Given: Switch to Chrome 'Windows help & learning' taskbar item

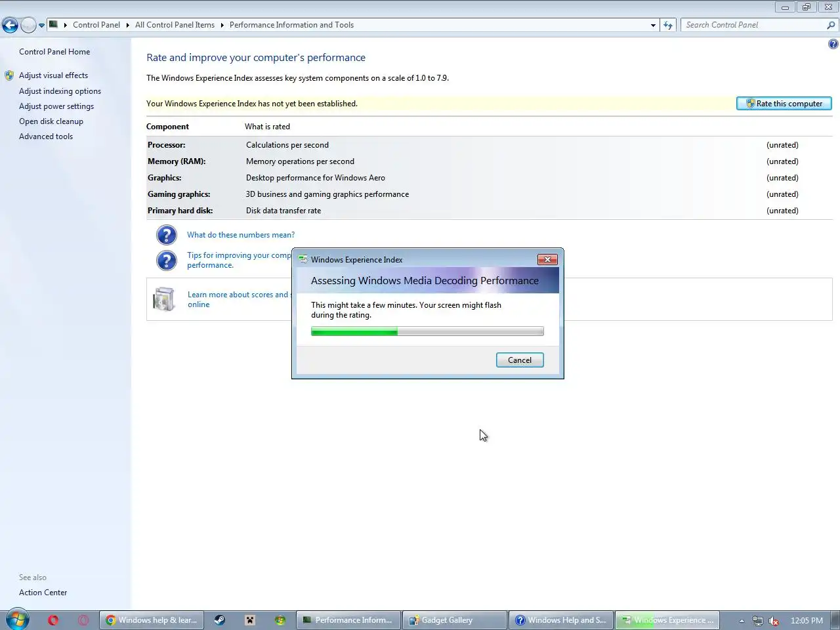Looking at the screenshot, I should click(x=152, y=620).
